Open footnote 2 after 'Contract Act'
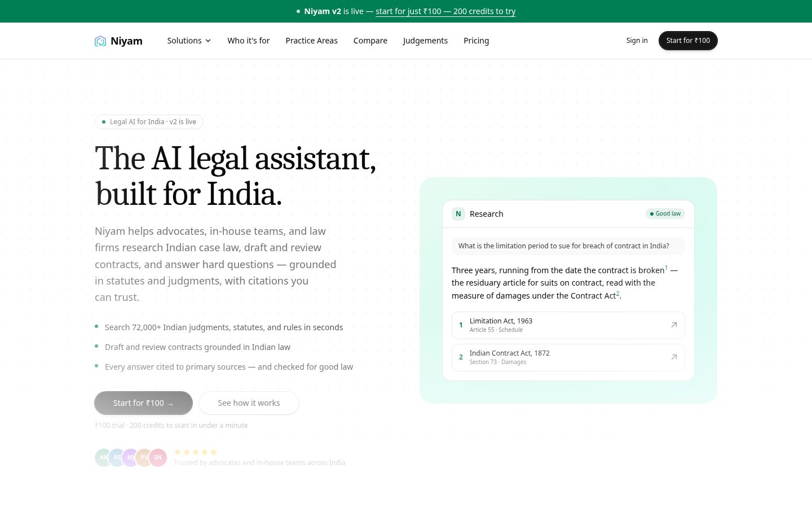812x508 pixels. (617, 294)
